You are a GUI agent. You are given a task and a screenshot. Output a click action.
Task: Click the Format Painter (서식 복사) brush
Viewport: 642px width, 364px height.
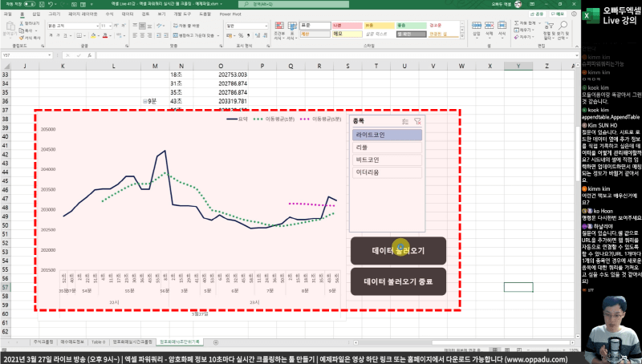[x=22, y=38]
